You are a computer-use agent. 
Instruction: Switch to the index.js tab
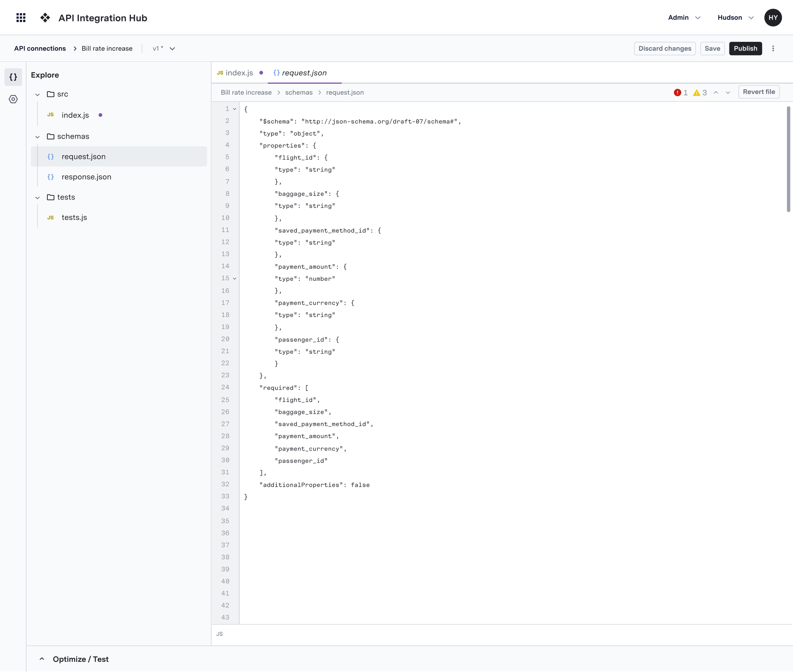[x=239, y=73]
